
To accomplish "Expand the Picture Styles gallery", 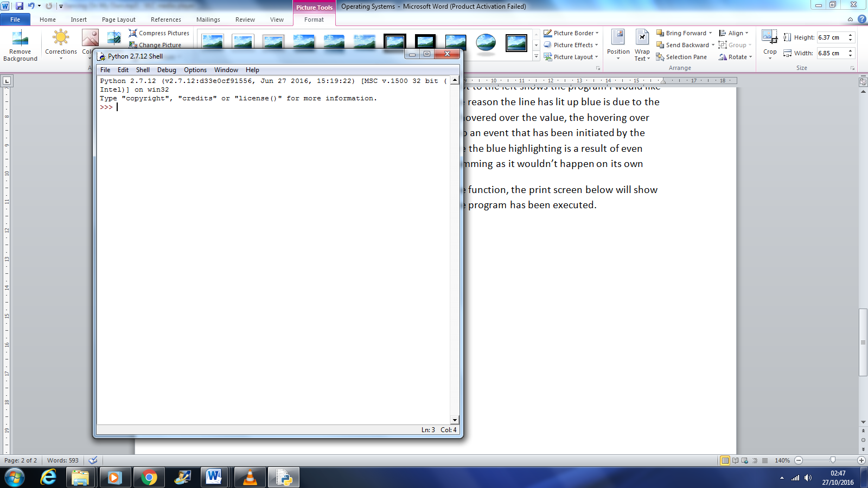I will click(536, 56).
